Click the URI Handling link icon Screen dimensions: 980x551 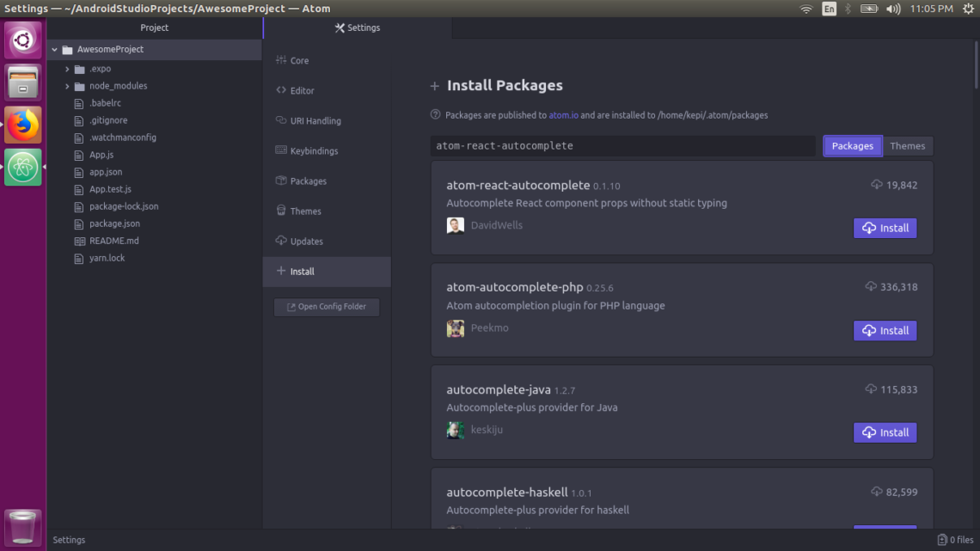coord(280,120)
